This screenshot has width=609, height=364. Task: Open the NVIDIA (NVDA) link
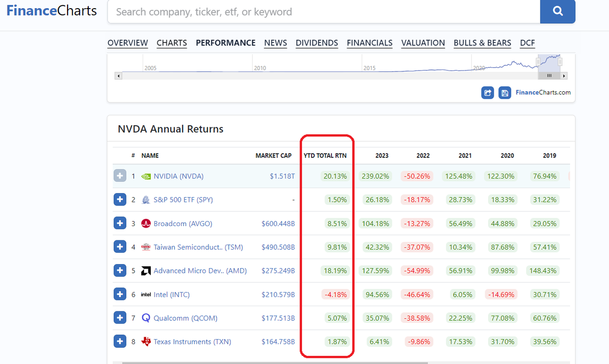click(x=179, y=176)
